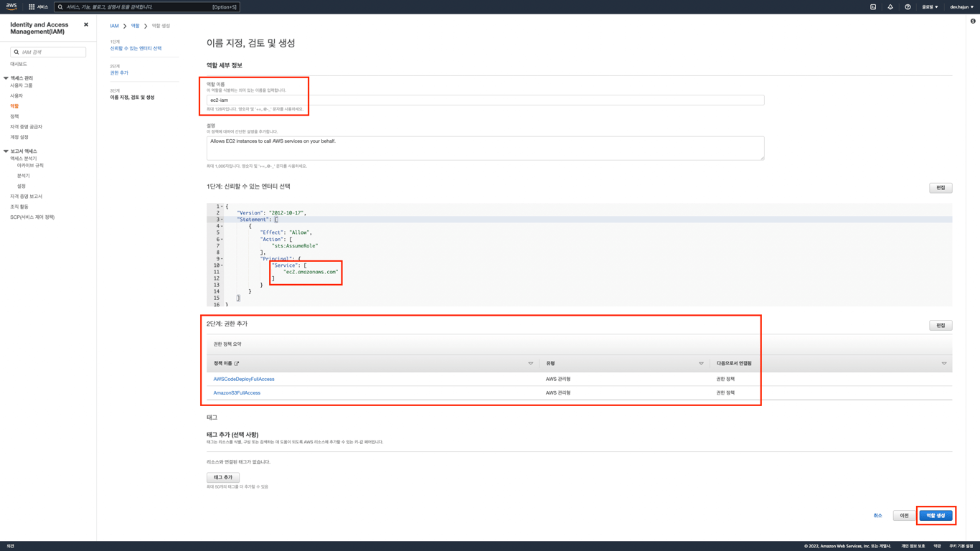The height and width of the screenshot is (551, 980).
Task: Go to step 1 신뢰할 수 있는 엔터티 선택
Action: [136, 49]
